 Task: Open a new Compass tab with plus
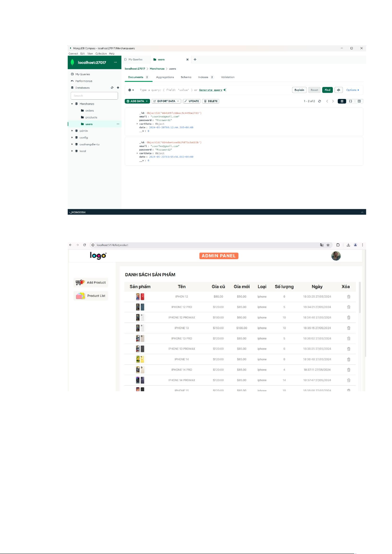(x=195, y=60)
